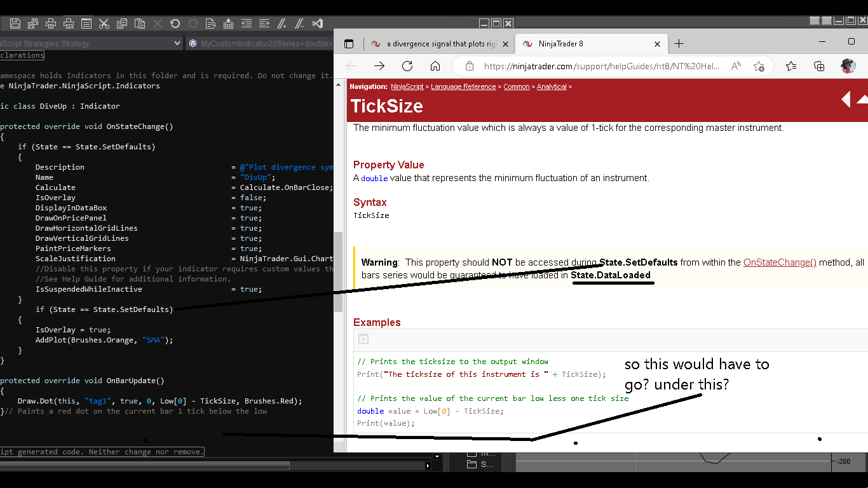The height and width of the screenshot is (488, 868).
Task: Click the -200 price axis label on chart
Action: coord(844,462)
